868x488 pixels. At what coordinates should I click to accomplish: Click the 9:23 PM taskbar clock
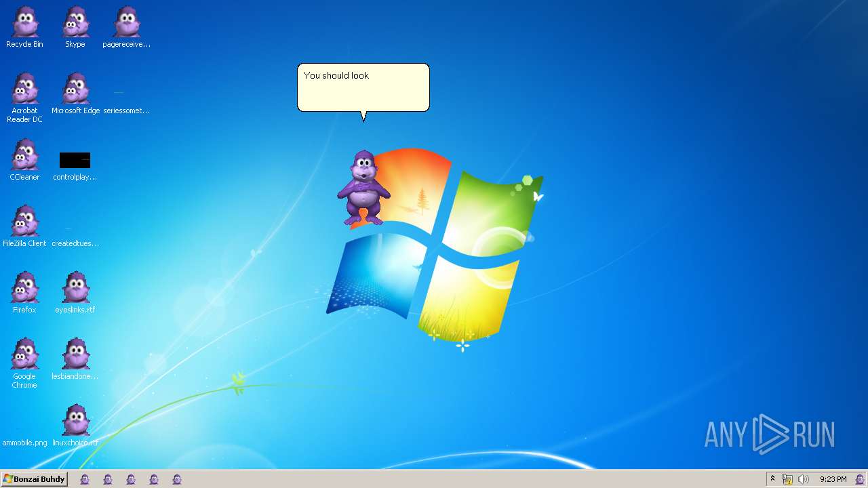pyautogui.click(x=833, y=479)
